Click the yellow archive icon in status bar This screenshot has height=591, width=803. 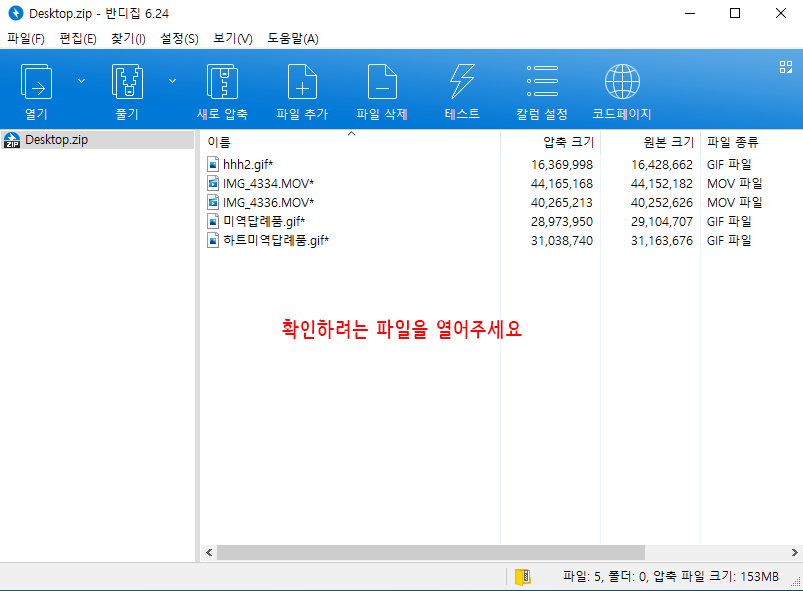[x=522, y=577]
